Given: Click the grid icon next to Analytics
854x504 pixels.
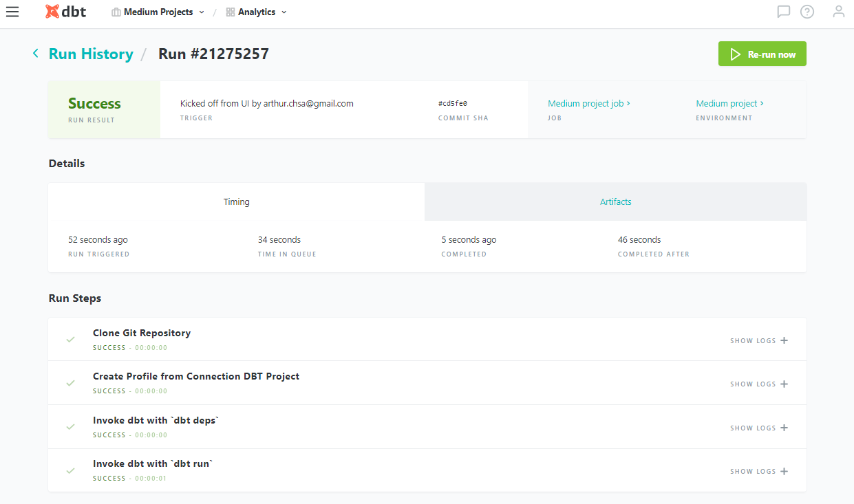Looking at the screenshot, I should point(231,12).
